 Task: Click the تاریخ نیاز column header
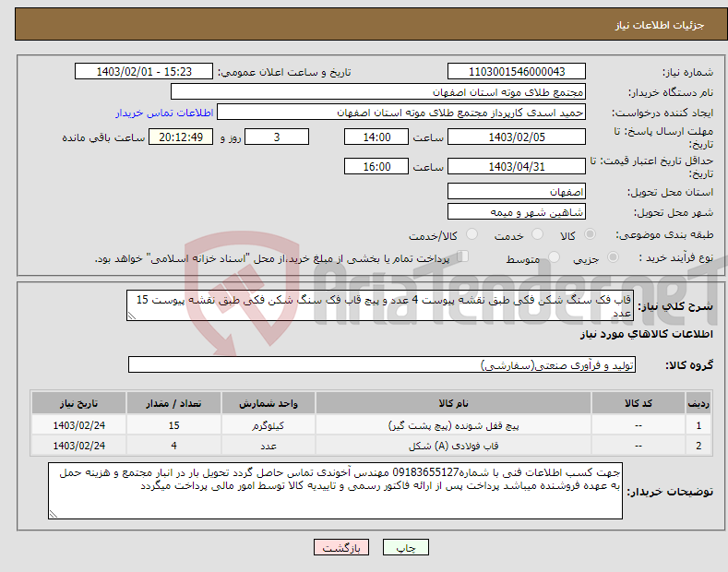(x=79, y=403)
